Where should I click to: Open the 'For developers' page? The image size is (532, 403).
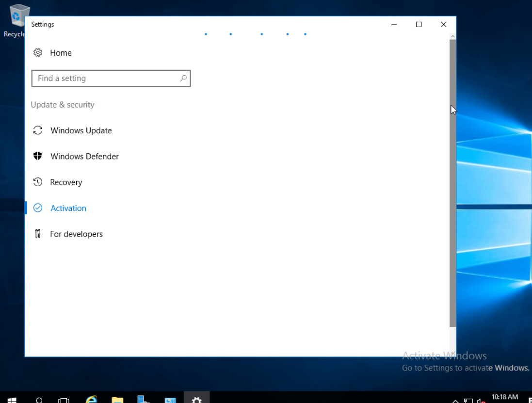[x=76, y=234]
